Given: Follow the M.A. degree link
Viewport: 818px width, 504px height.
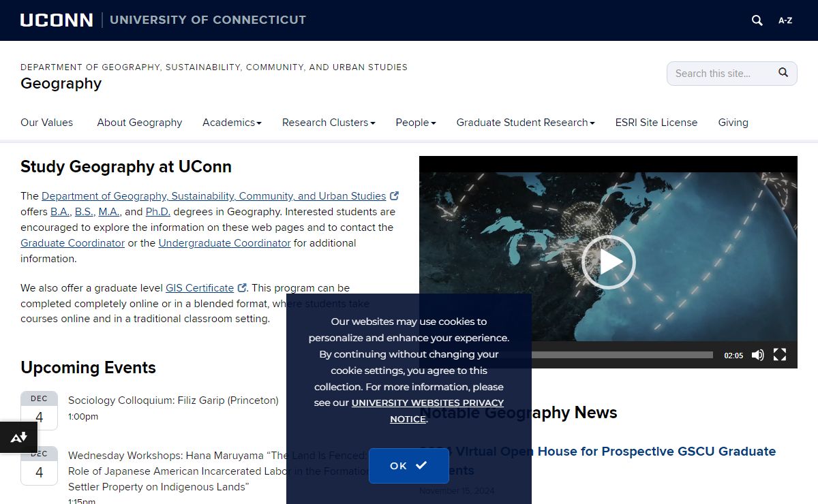Looking at the screenshot, I should tap(109, 212).
